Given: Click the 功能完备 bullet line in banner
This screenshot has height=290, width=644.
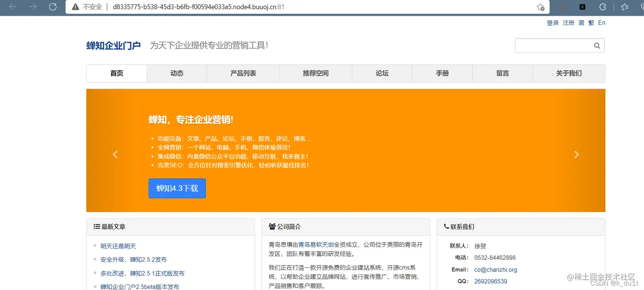Looking at the screenshot, I should (234, 138).
